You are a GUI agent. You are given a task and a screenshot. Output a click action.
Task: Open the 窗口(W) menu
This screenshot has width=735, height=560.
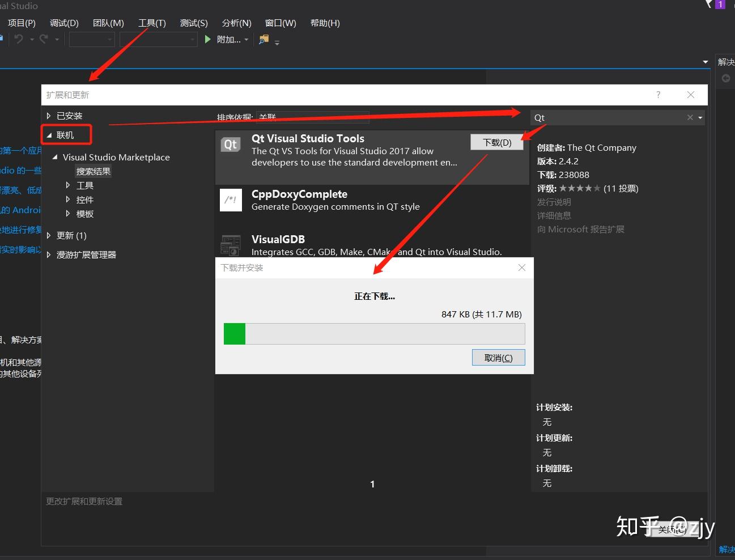coord(281,23)
